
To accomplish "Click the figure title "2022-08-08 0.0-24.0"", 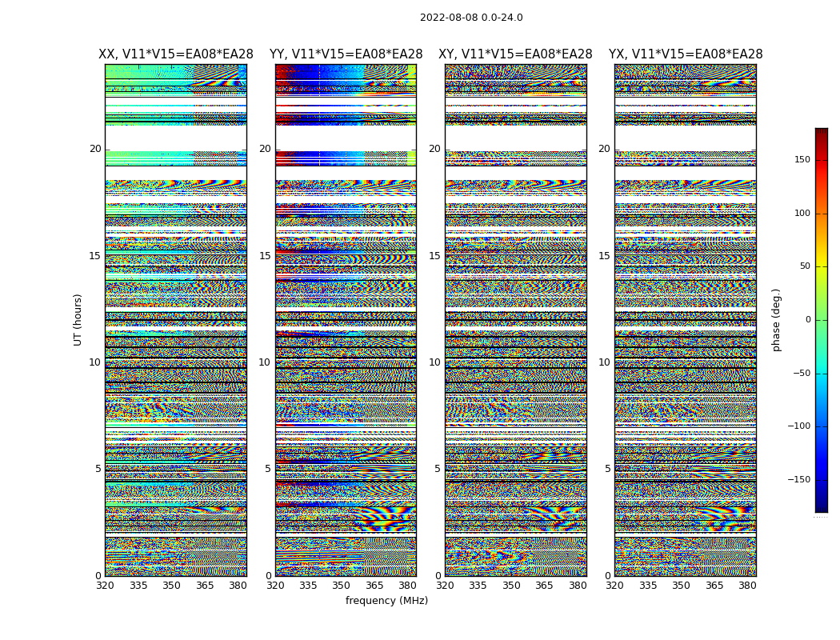I will click(x=471, y=18).
